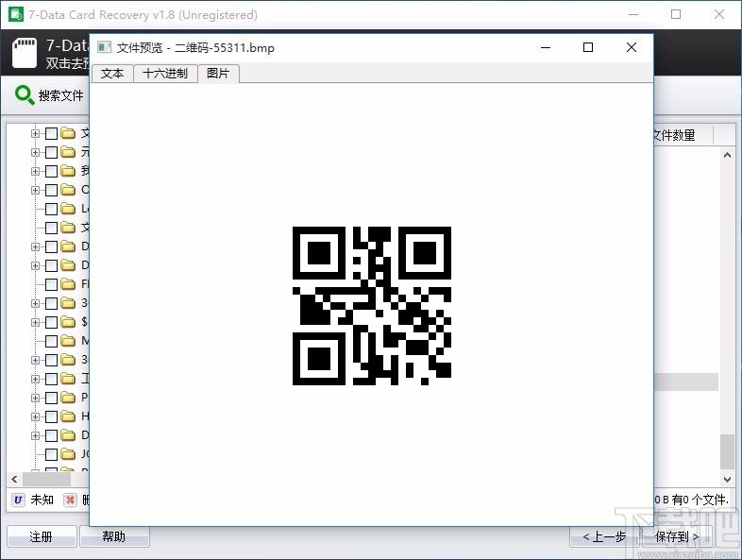Click the 注册 button
The height and width of the screenshot is (560, 742).
point(42,536)
